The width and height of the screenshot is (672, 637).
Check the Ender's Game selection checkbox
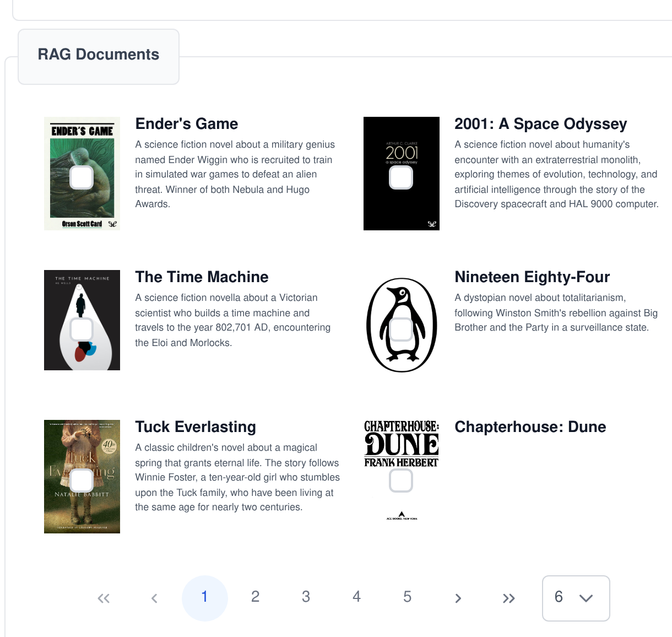point(82,177)
